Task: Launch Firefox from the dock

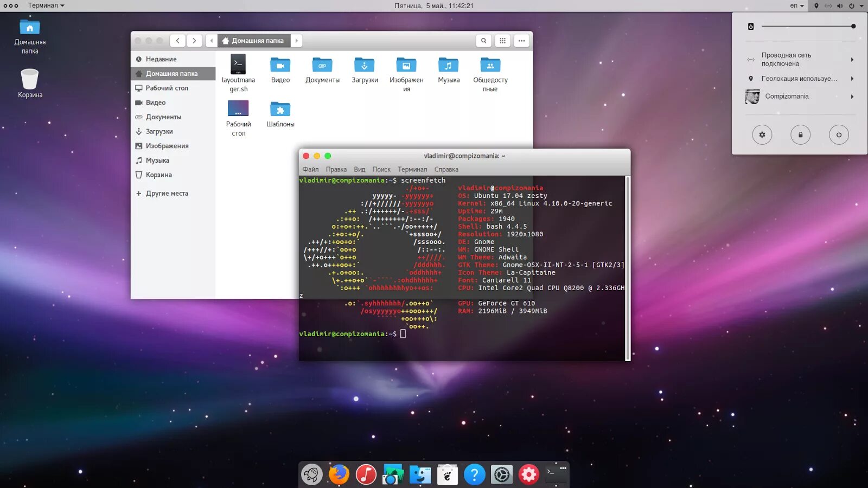Action: 339,474
